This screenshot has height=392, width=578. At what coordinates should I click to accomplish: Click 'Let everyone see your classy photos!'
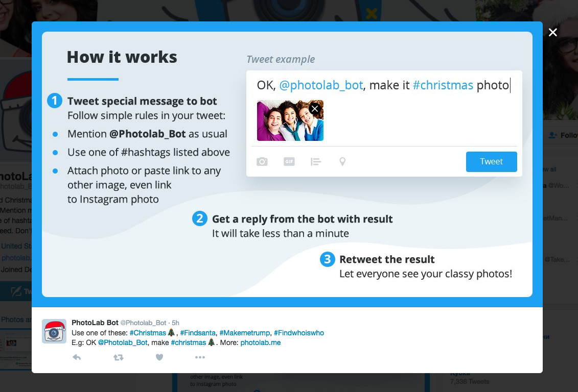tap(426, 274)
